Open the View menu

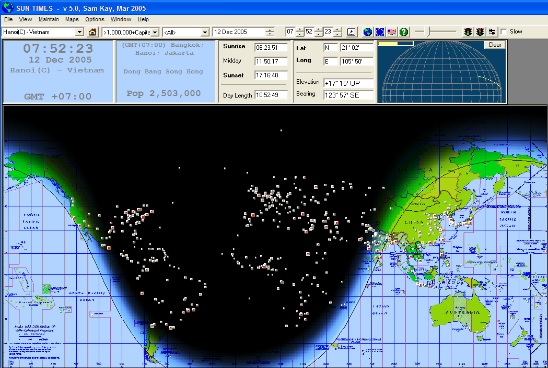[x=25, y=19]
